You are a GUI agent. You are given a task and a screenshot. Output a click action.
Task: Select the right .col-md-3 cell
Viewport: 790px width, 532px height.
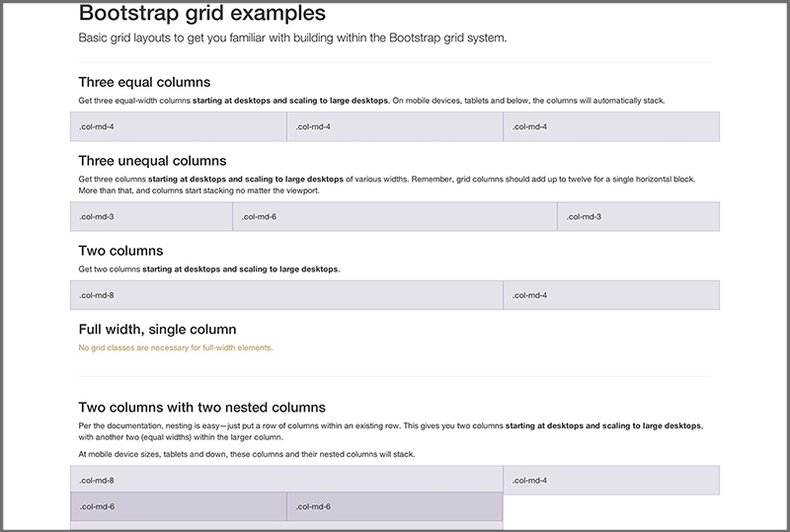tap(639, 216)
